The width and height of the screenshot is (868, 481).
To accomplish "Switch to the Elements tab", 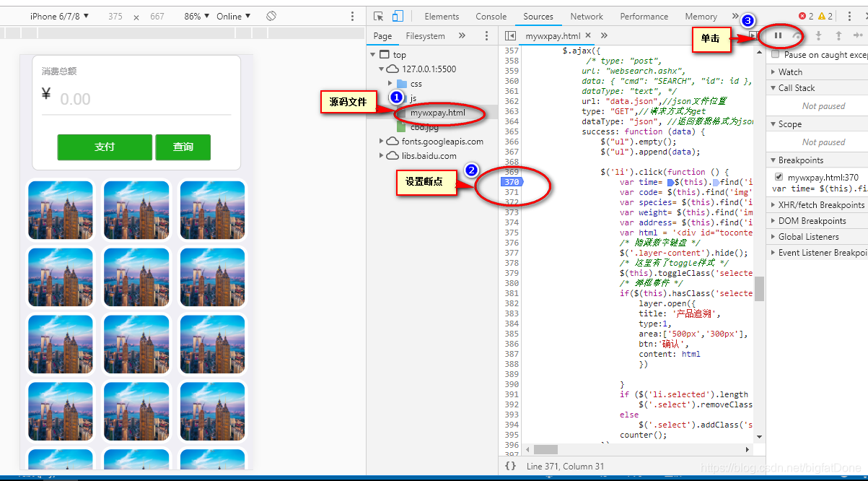I will click(442, 16).
